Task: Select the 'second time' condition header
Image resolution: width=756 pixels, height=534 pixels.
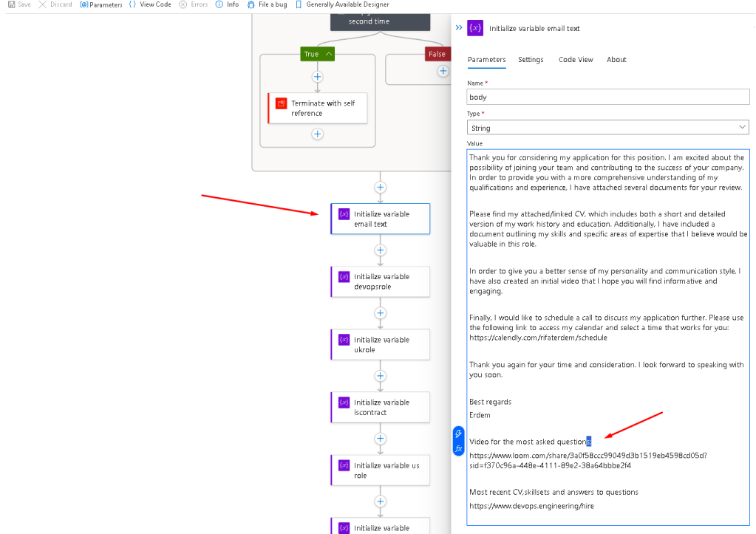Action: click(x=381, y=22)
